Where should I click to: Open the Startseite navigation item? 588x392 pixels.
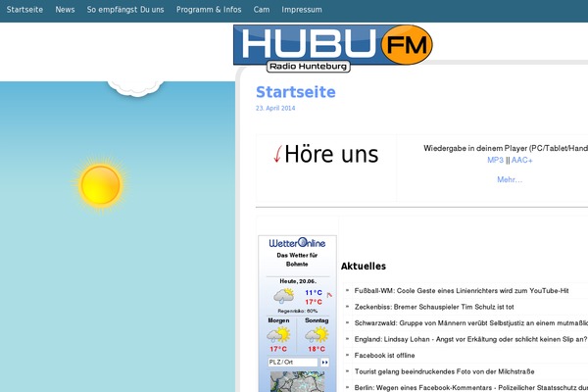tap(24, 10)
